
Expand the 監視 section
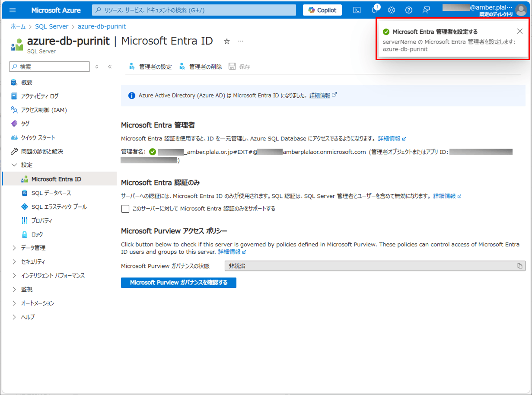click(x=15, y=290)
